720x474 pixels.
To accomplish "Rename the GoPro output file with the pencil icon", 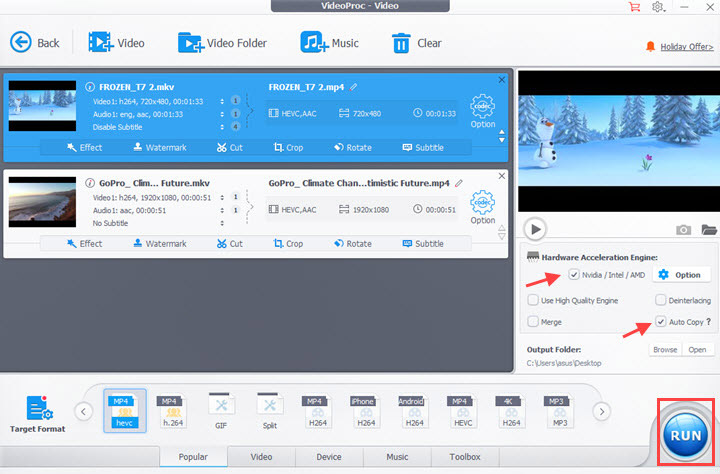I will click(459, 183).
